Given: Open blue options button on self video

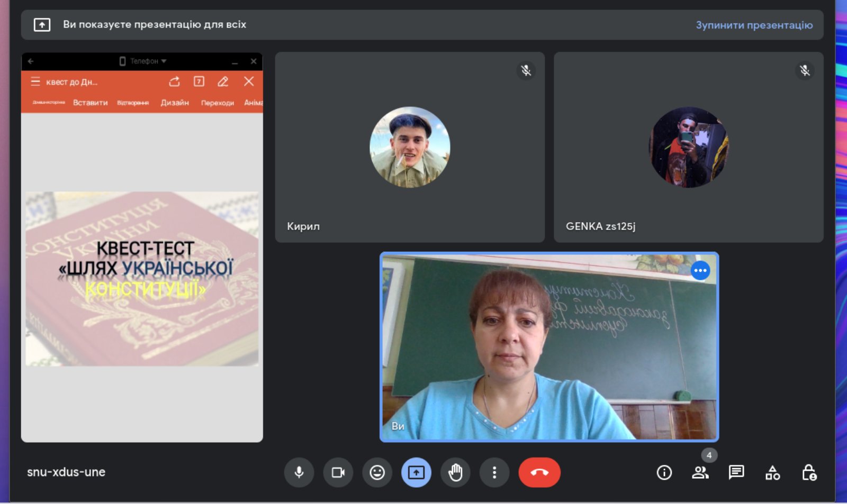Looking at the screenshot, I should click(700, 270).
